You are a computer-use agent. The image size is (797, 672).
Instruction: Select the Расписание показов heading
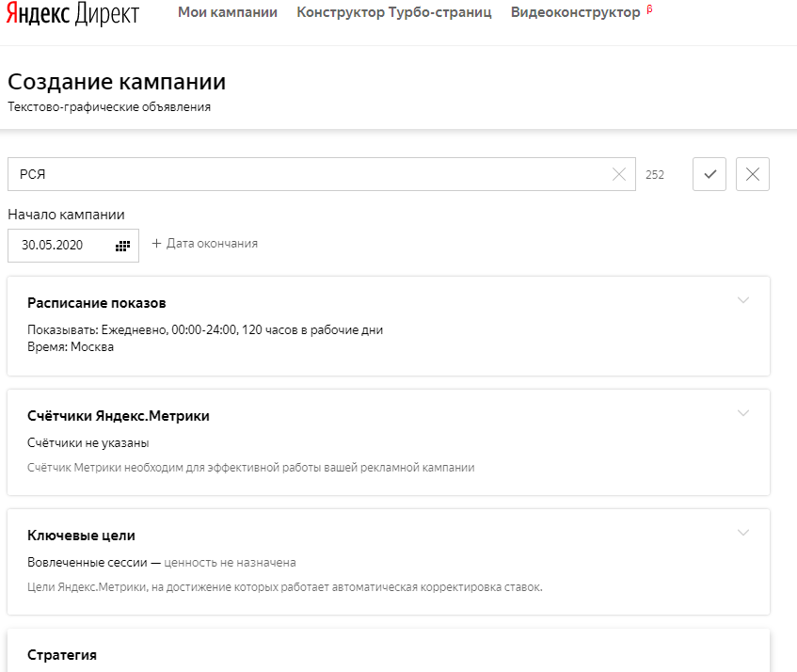[x=97, y=303]
